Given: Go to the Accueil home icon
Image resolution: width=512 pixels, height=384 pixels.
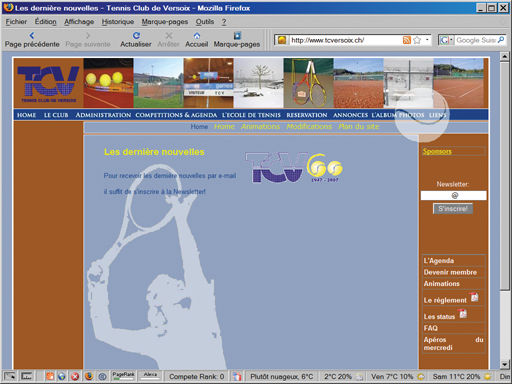Looking at the screenshot, I should [x=197, y=35].
